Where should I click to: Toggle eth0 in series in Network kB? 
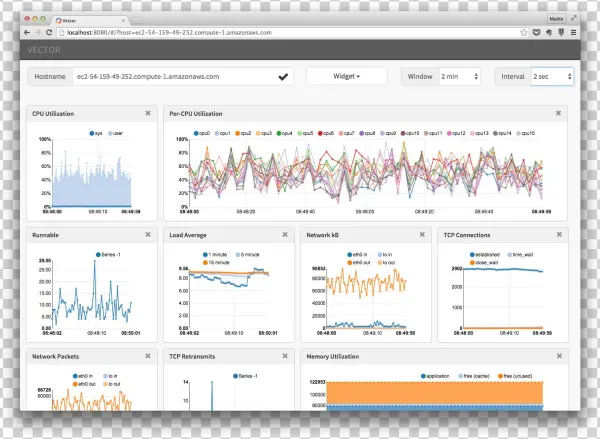(x=357, y=255)
